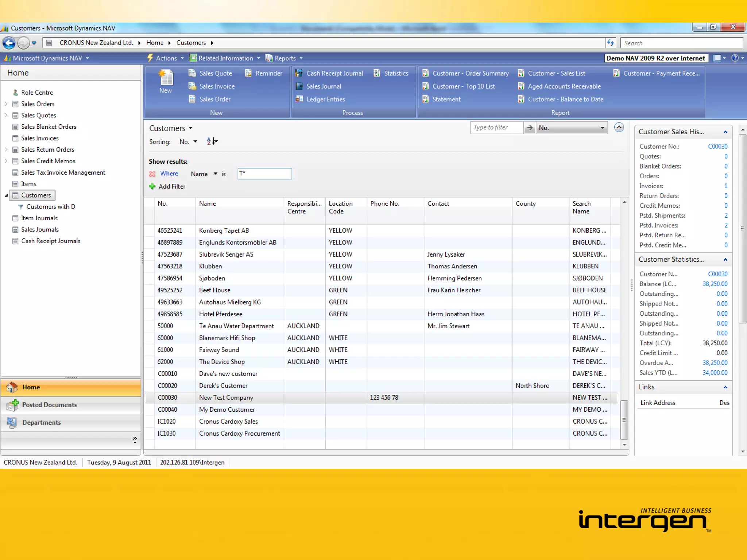Click the factbox pane vertical scrollbar
747x560 pixels.
[742, 229]
